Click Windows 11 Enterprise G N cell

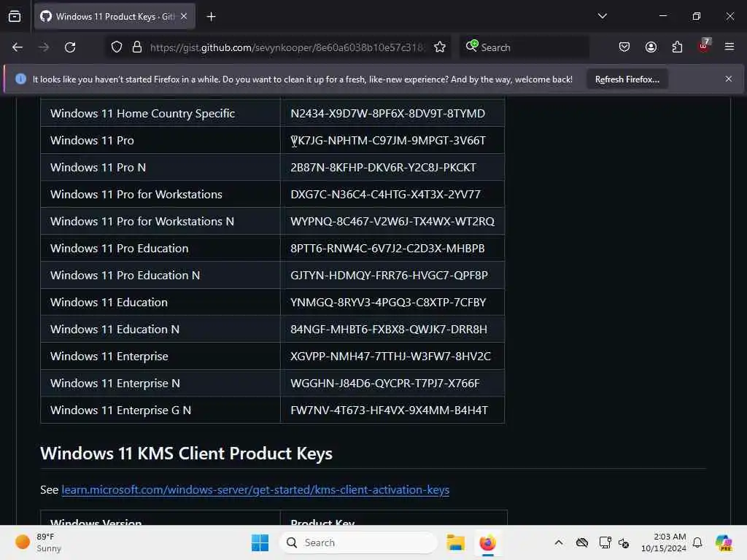pyautogui.click(x=160, y=411)
